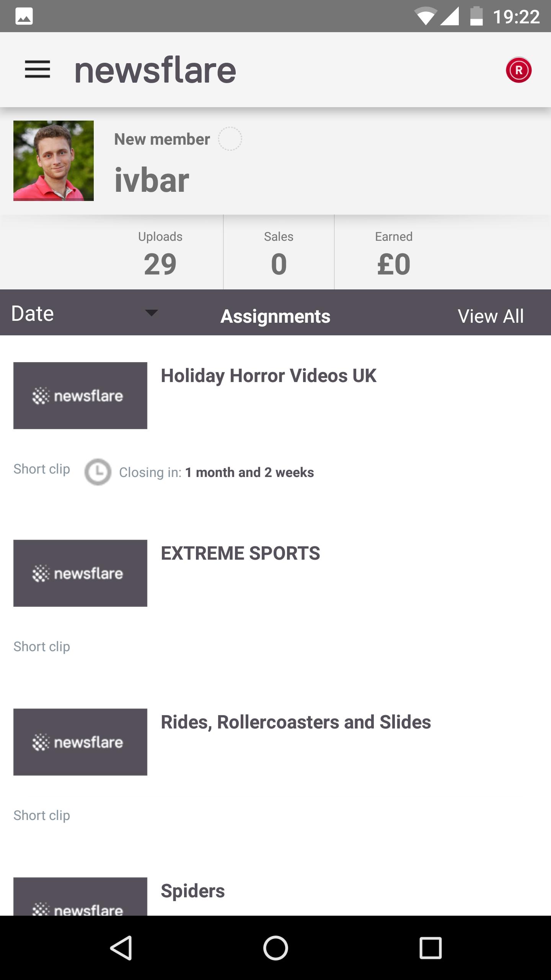This screenshot has width=551, height=980.
Task: Tap the Holiday Horror newsflare thumbnail
Action: [x=80, y=395]
